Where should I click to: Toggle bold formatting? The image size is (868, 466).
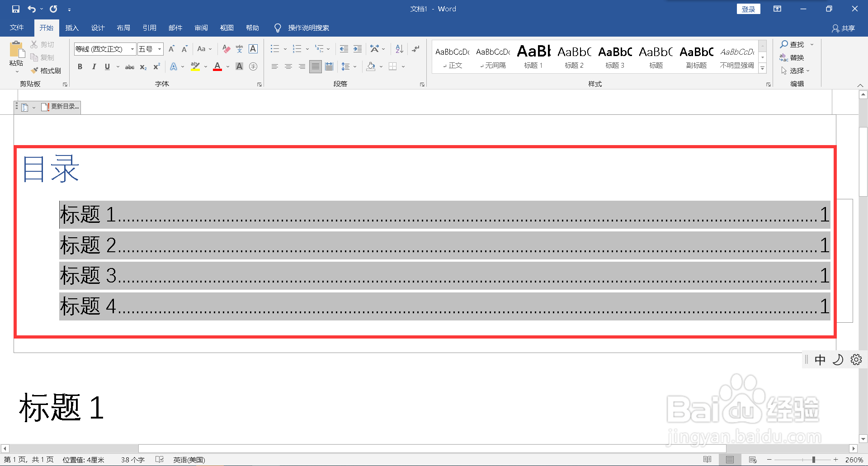[x=80, y=67]
